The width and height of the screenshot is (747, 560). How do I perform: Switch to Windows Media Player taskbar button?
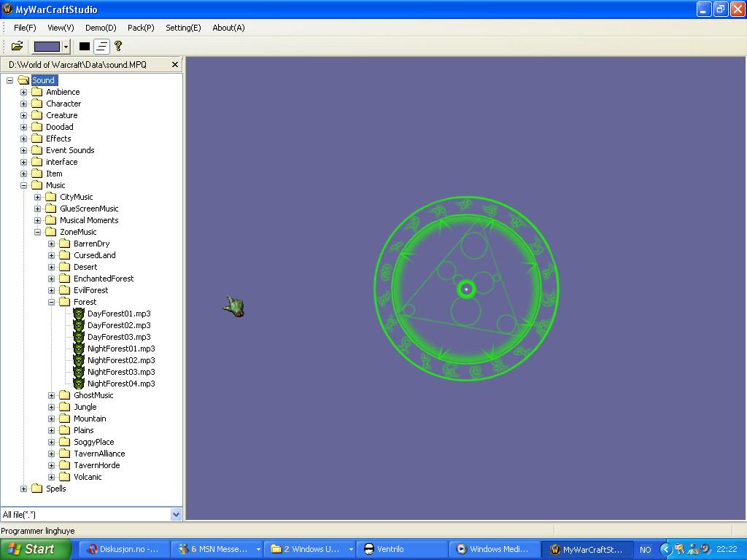tap(495, 549)
